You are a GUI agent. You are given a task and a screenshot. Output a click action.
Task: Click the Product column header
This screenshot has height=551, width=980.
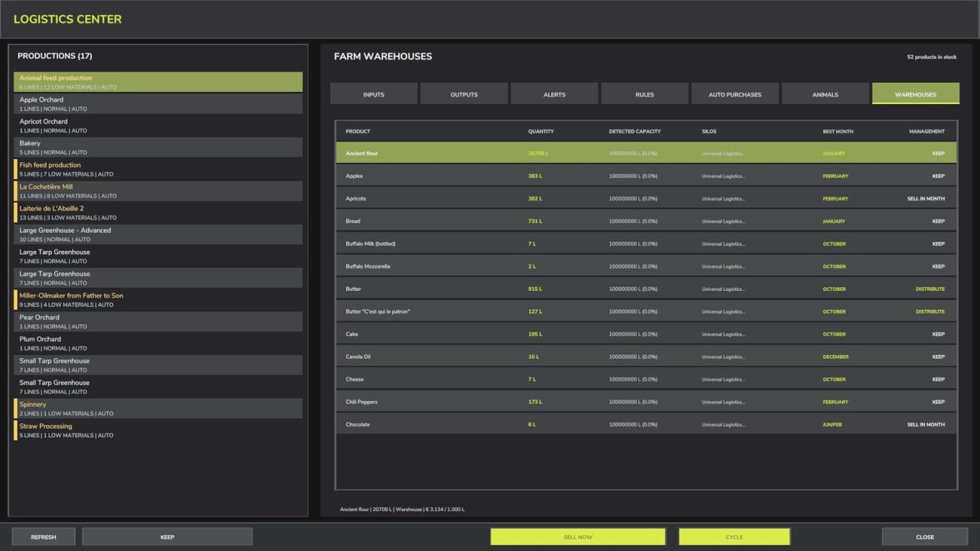click(x=358, y=132)
